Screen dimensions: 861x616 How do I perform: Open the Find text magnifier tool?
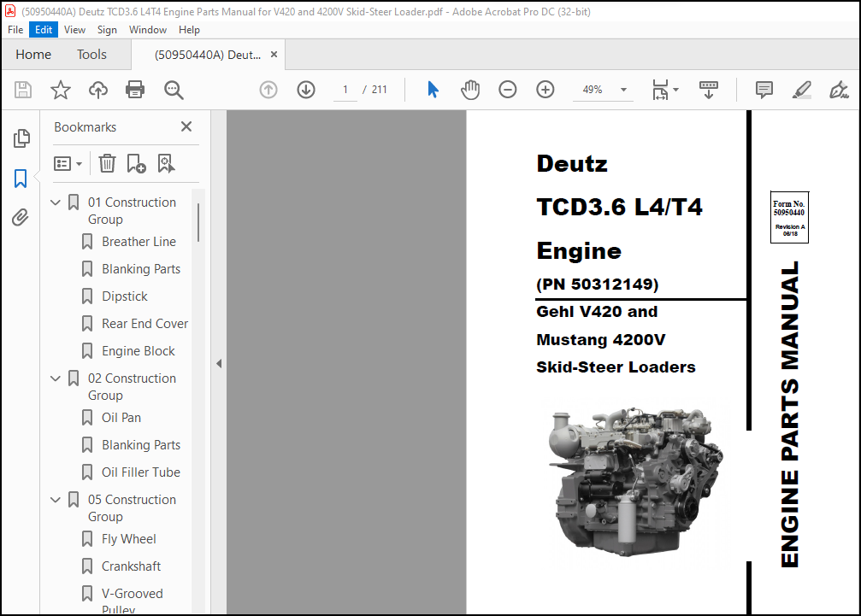(174, 90)
